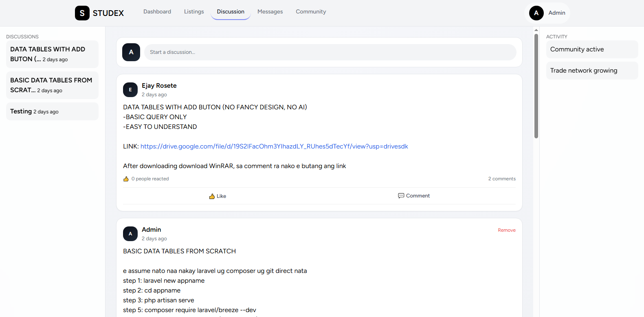Viewport: 644px width, 317px height.
Task: Remove the Admin post
Action: 507,230
